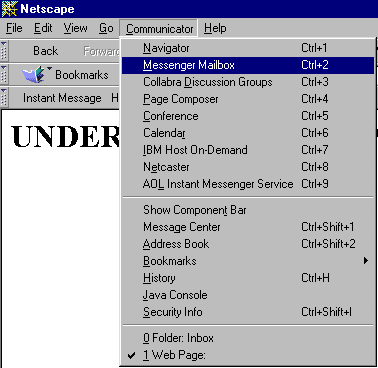The width and height of the screenshot is (378, 368).
Task: Open the Help menu
Action: (215, 28)
